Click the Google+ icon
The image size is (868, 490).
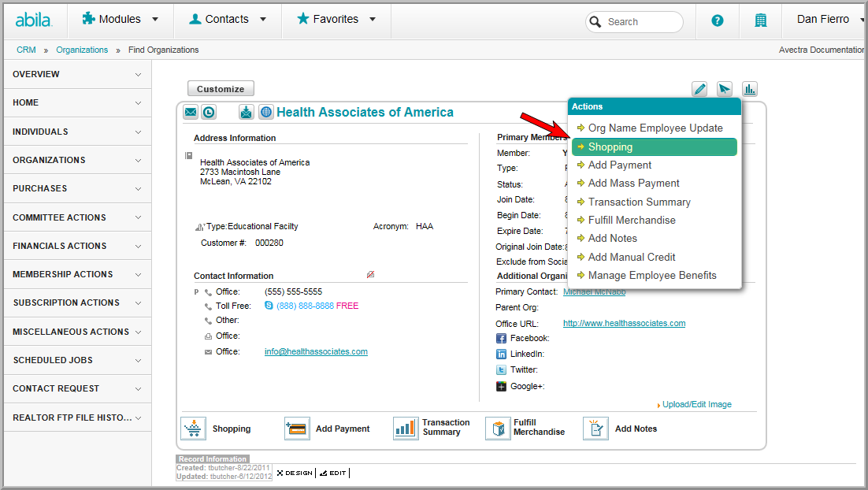pyautogui.click(x=501, y=387)
